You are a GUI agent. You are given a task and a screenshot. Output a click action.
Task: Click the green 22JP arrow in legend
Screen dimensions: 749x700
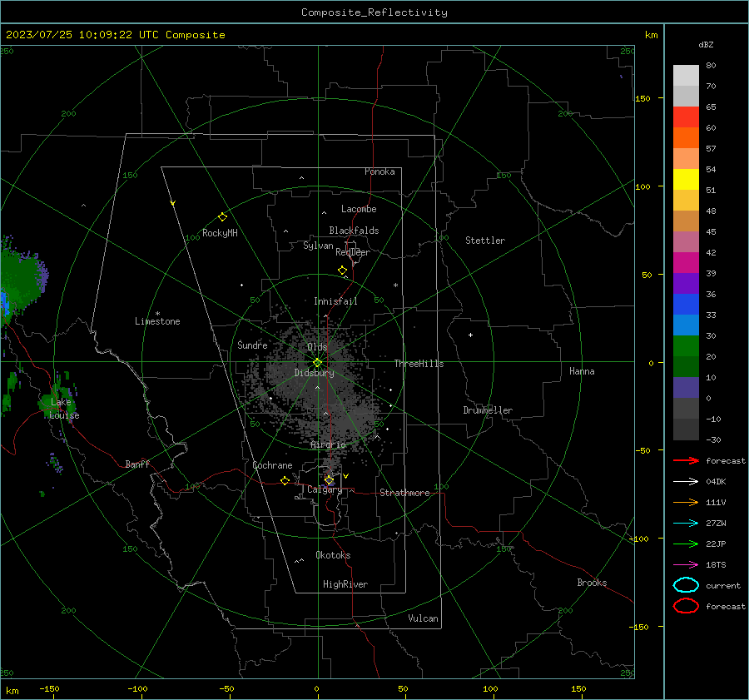[x=686, y=544]
